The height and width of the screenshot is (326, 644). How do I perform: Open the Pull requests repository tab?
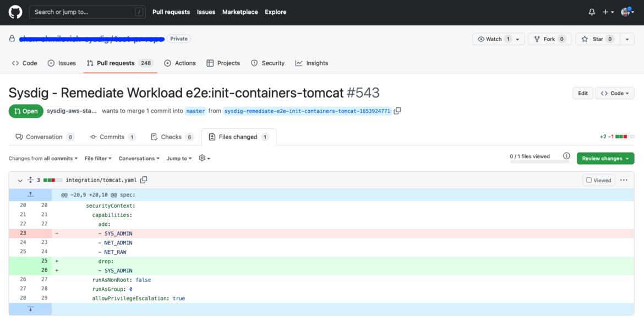[x=120, y=63]
